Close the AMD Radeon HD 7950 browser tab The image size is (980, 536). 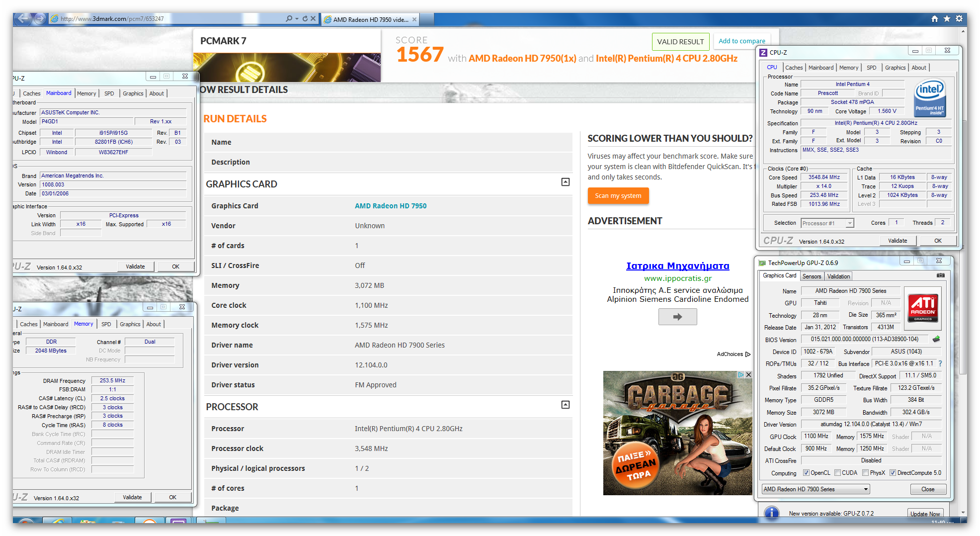(414, 19)
